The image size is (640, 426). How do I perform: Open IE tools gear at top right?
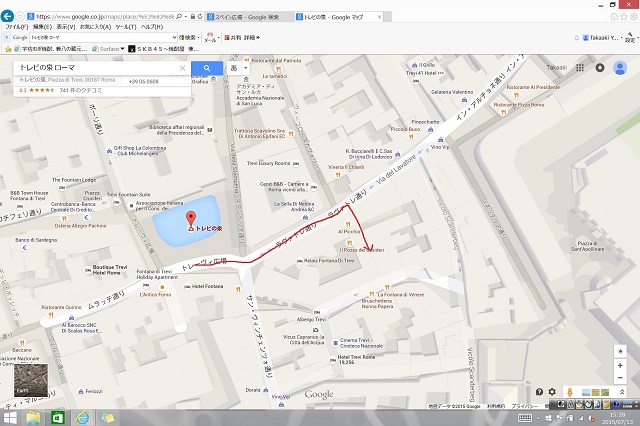tap(634, 17)
